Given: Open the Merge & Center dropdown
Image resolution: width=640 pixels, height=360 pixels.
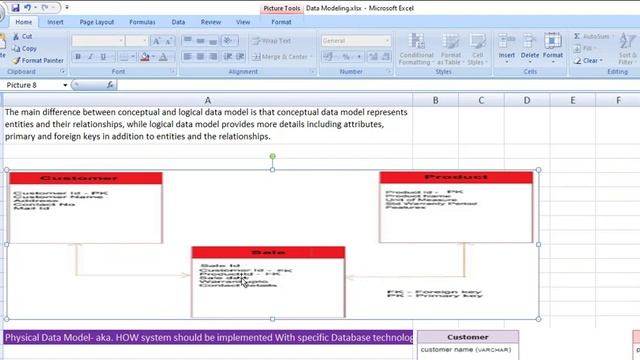Looking at the screenshot, I should pos(311,57).
